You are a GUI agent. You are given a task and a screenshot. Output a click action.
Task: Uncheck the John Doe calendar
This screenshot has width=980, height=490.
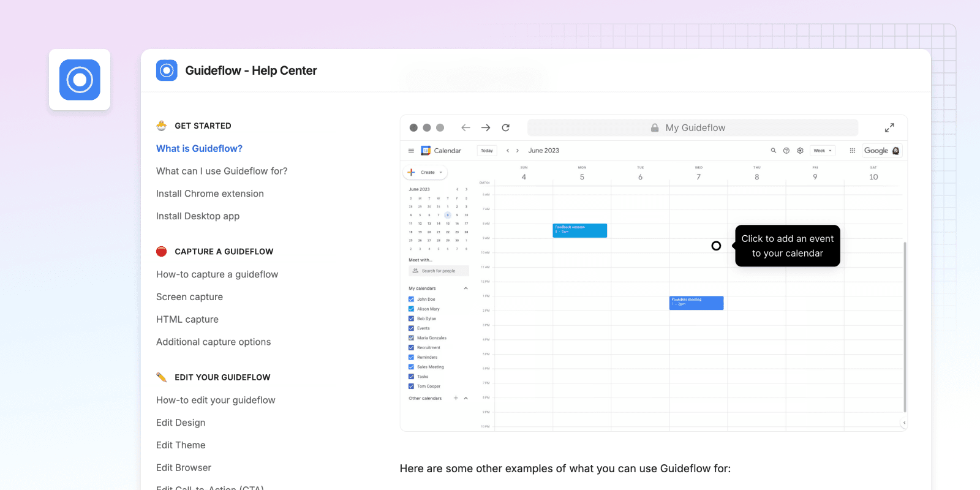(x=411, y=300)
